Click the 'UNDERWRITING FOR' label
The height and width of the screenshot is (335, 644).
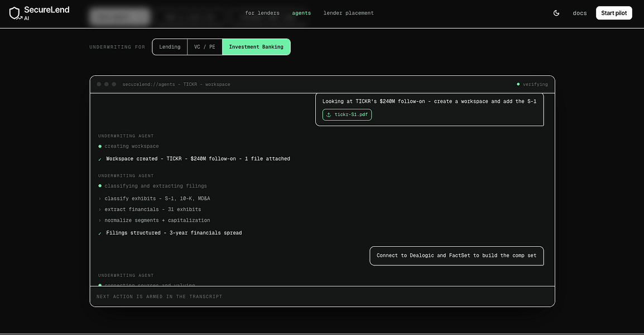point(117,47)
